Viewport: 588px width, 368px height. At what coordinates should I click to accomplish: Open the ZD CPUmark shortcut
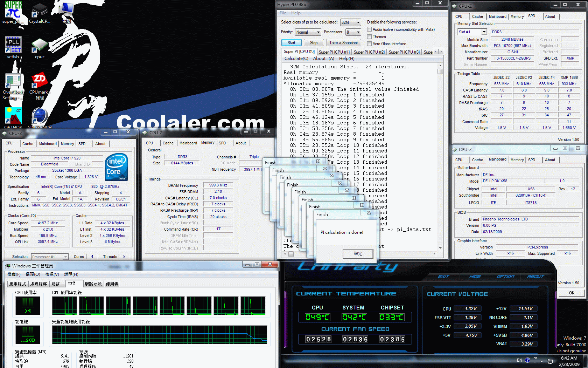(x=40, y=87)
